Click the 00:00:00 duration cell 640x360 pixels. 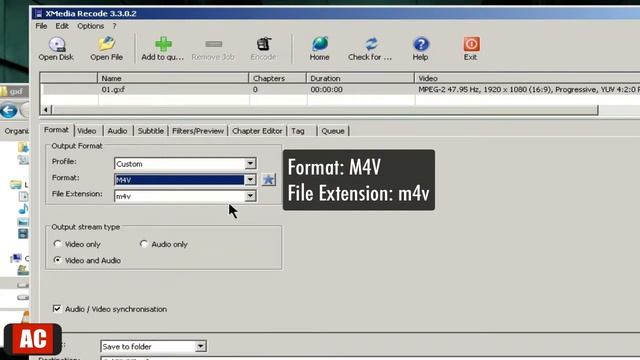(x=327, y=89)
